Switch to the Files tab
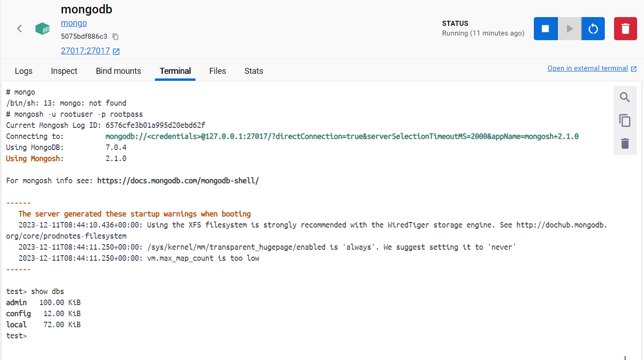The image size is (644, 360). tap(218, 71)
